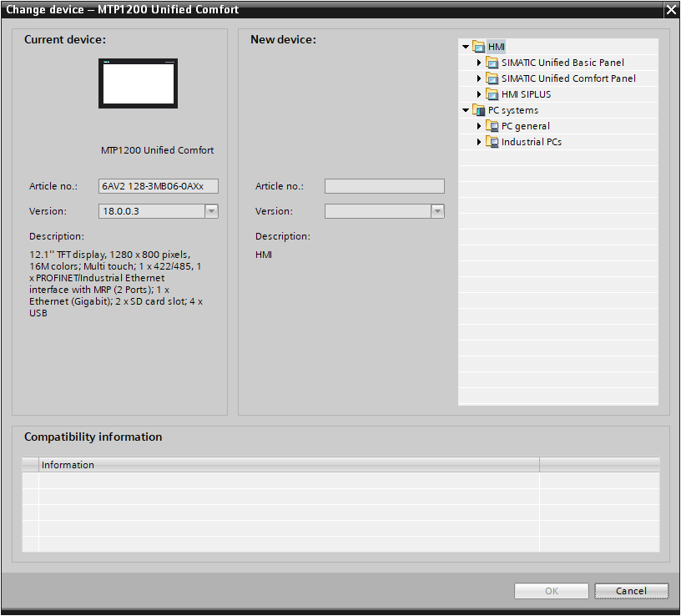This screenshot has width=681, height=616.
Task: Click the current device Article no. field
Action: [x=158, y=186]
